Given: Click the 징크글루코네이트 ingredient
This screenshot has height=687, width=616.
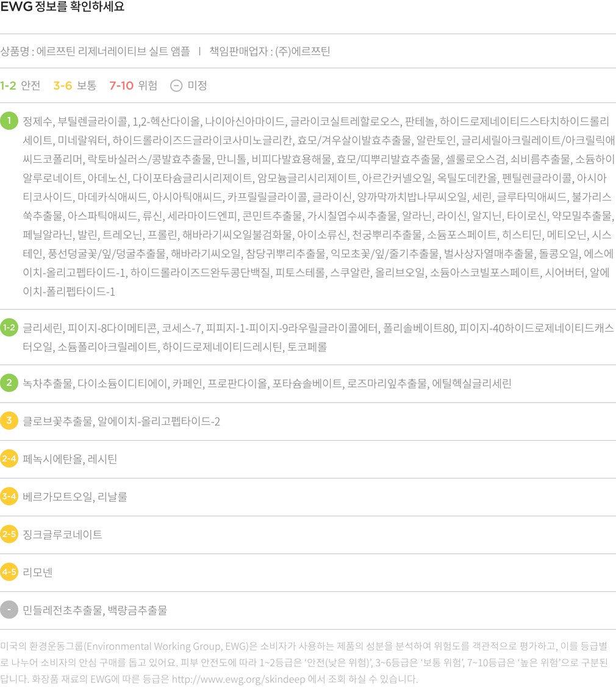Looking at the screenshot, I should click(62, 535).
